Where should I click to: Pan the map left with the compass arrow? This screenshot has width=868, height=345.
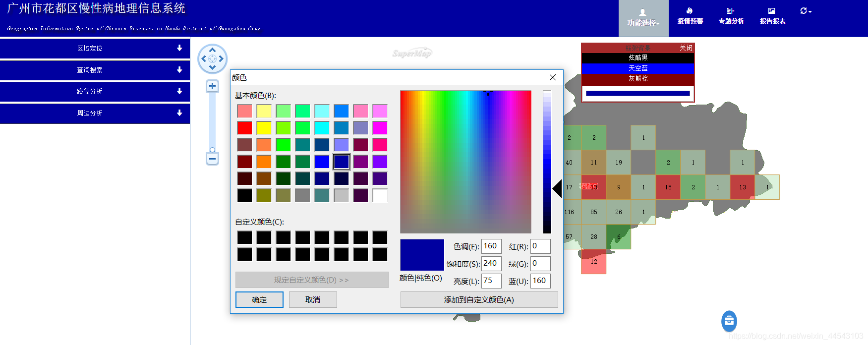pyautogui.click(x=204, y=58)
